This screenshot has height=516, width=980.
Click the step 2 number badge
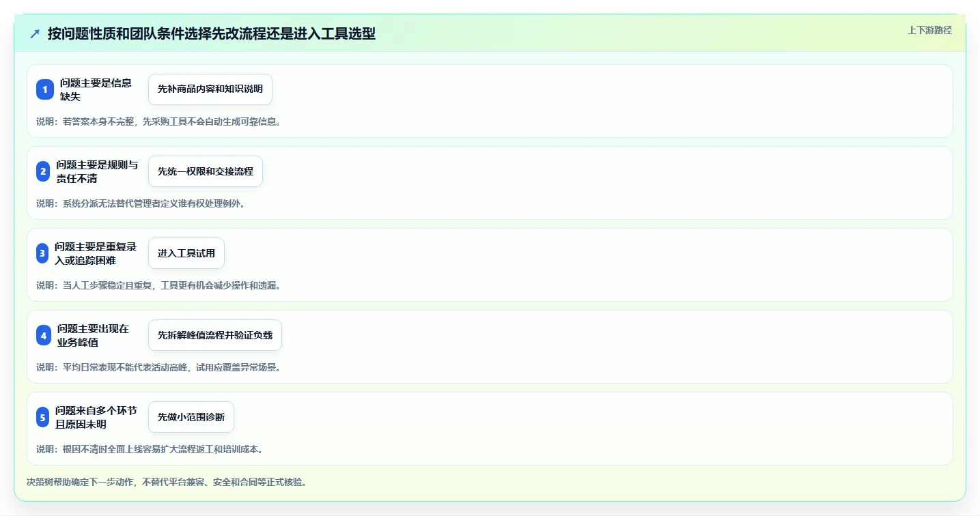click(43, 171)
